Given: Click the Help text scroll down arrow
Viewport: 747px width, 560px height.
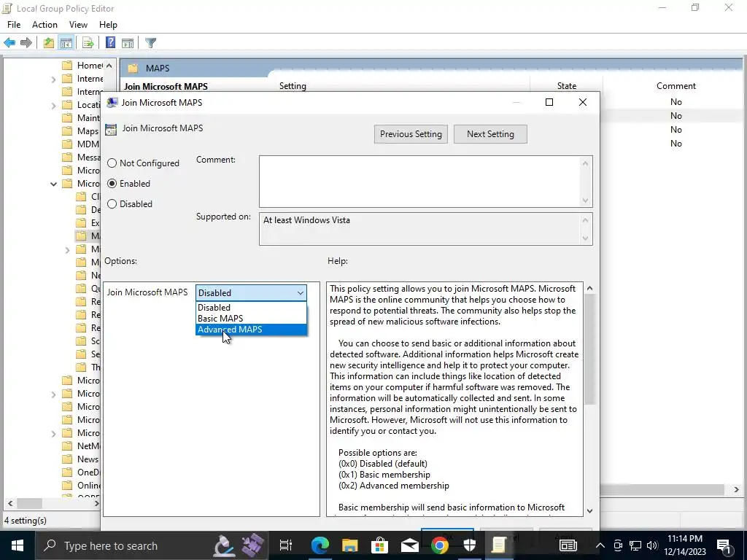Looking at the screenshot, I should coord(589,511).
